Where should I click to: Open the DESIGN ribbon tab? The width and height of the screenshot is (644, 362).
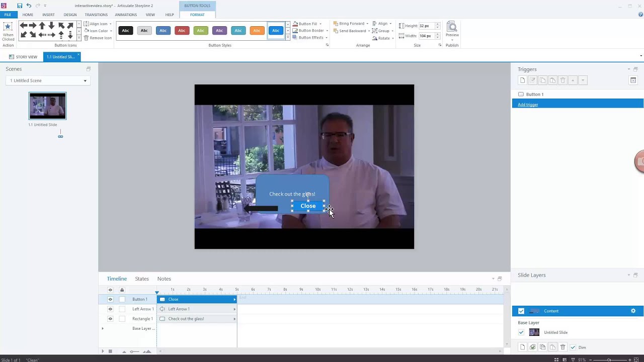tap(70, 15)
